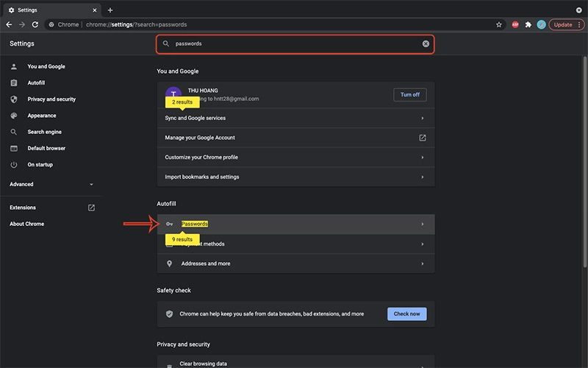Click Sync and Google services chevron
The height and width of the screenshot is (368, 588).
click(422, 118)
